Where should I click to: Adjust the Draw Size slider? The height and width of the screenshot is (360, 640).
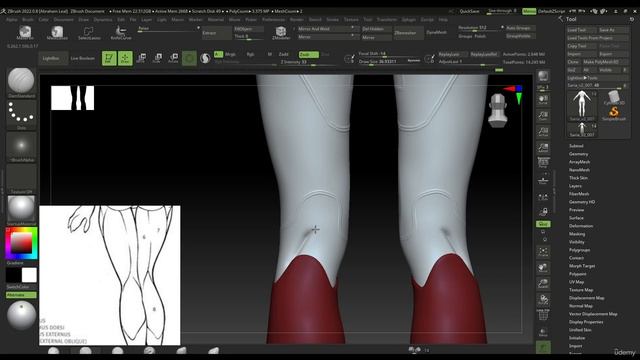390,62
